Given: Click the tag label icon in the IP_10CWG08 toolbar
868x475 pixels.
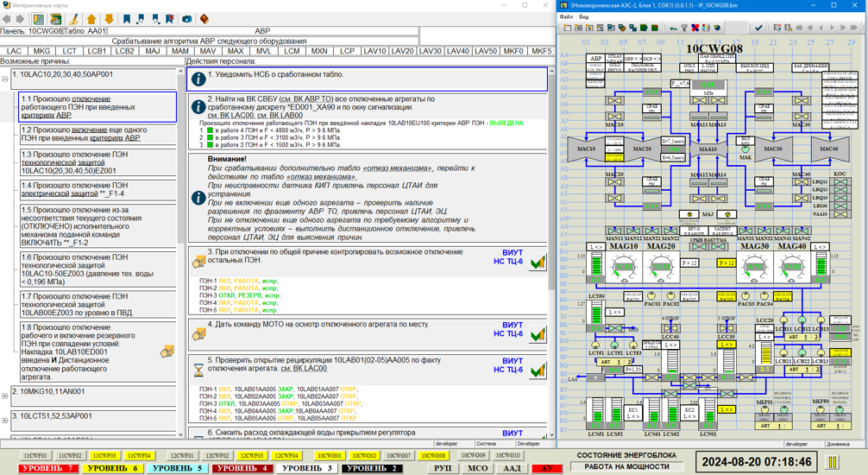Looking at the screenshot, I should [622, 28].
